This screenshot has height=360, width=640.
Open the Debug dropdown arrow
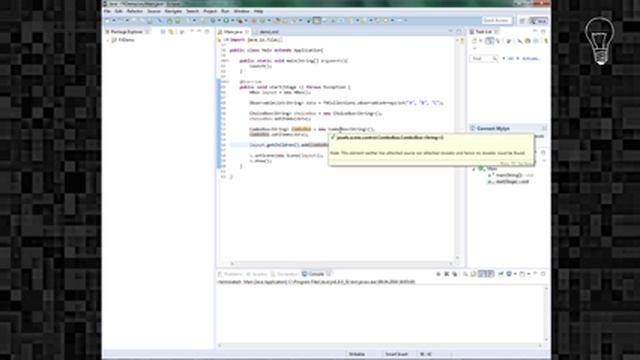click(x=219, y=20)
